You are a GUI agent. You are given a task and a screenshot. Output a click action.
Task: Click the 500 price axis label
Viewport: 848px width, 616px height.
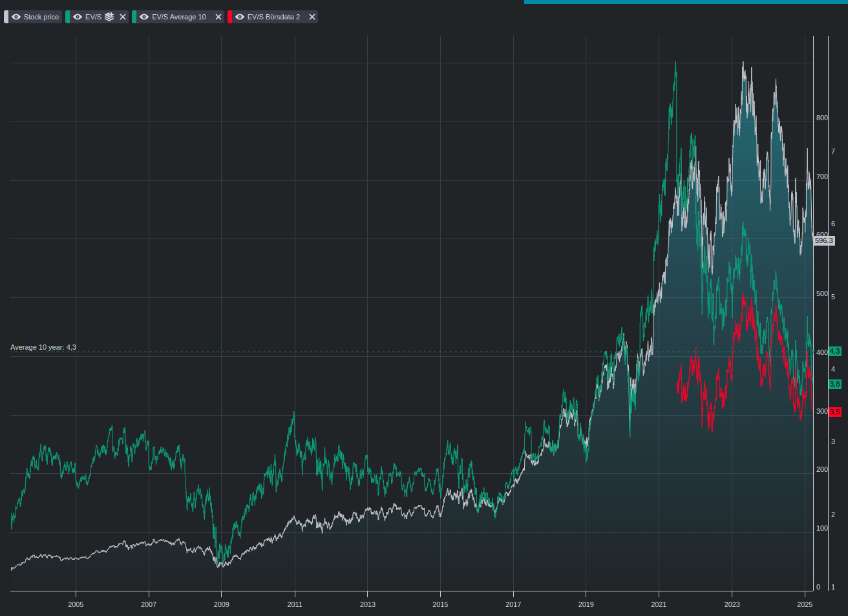[822, 293]
